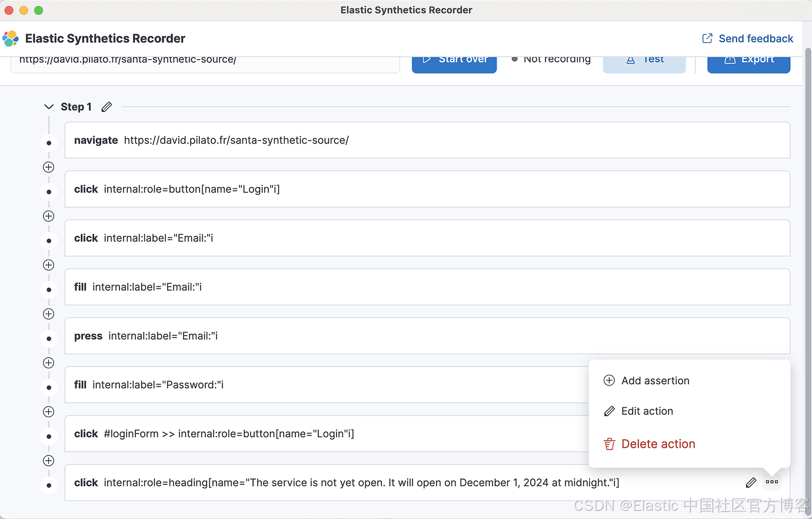The image size is (812, 519).
Task: Select the fill internal:label="Email:" action row
Action: click(x=427, y=287)
